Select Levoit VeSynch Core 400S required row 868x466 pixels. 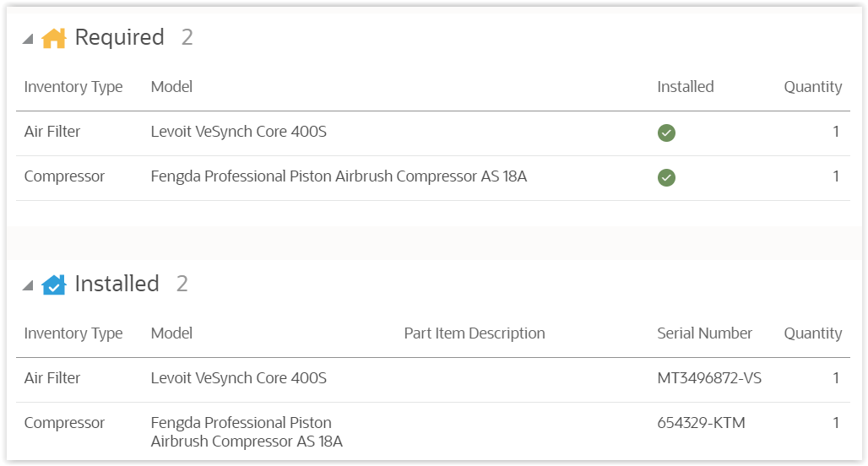[x=238, y=132]
